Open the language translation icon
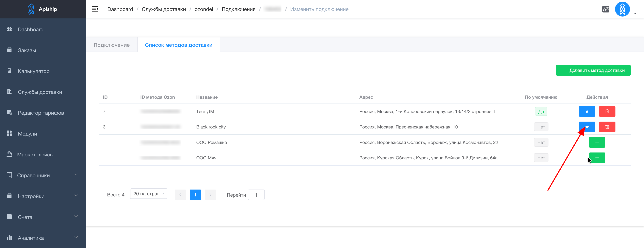This screenshot has height=248, width=644. [x=606, y=9]
